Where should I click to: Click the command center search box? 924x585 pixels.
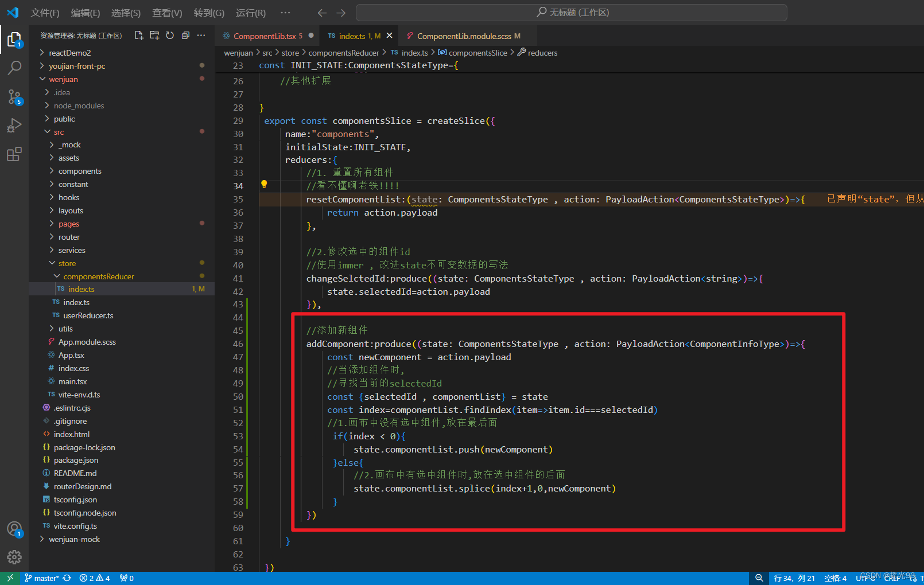571,13
